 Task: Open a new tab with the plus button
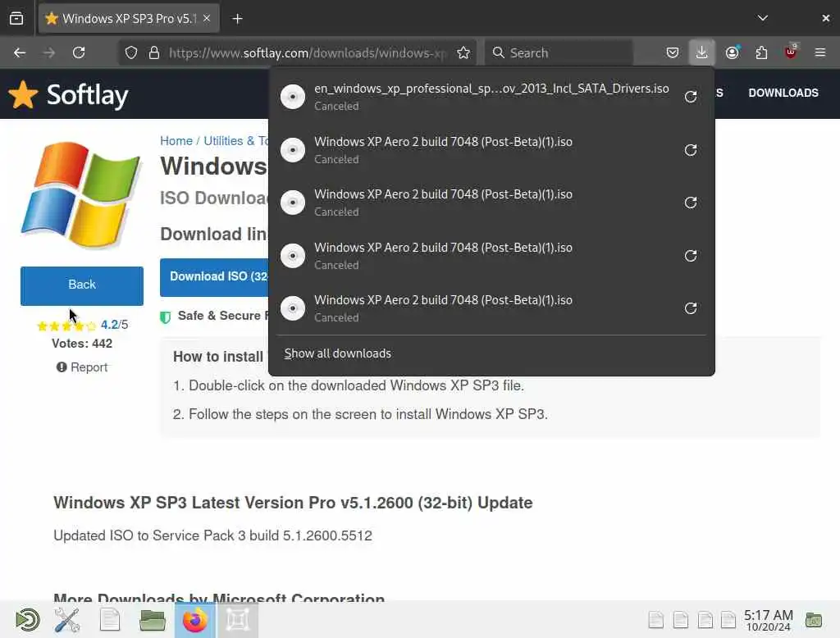point(237,19)
